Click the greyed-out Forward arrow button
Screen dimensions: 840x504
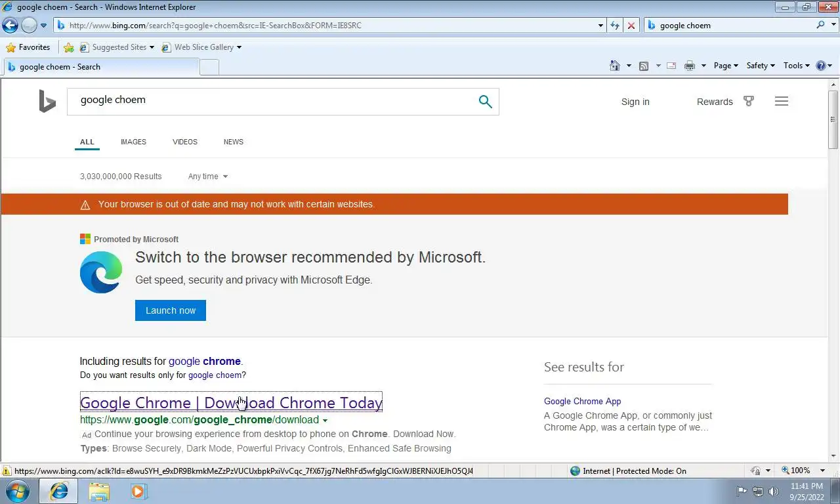tap(29, 26)
